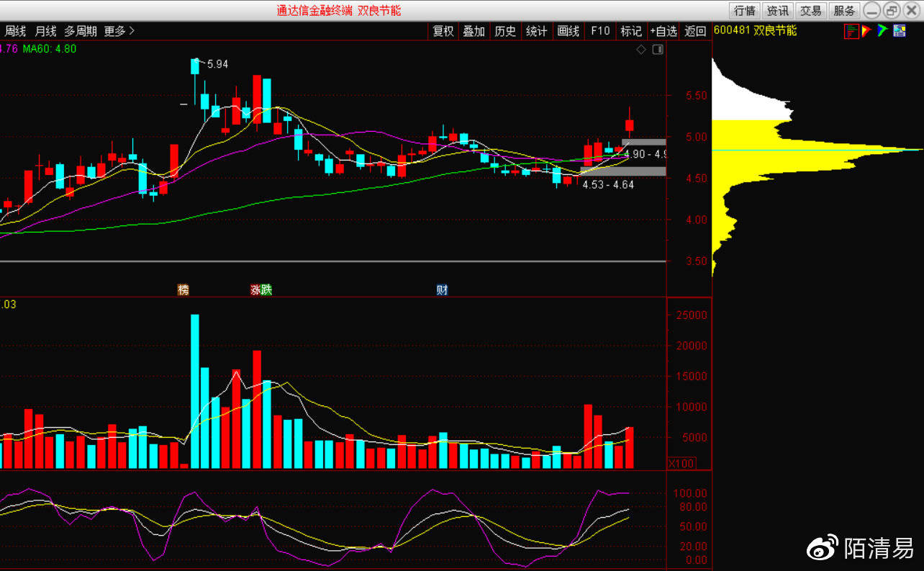Click the lower gray gap zone bar
The image size is (924, 571).
(x=623, y=171)
